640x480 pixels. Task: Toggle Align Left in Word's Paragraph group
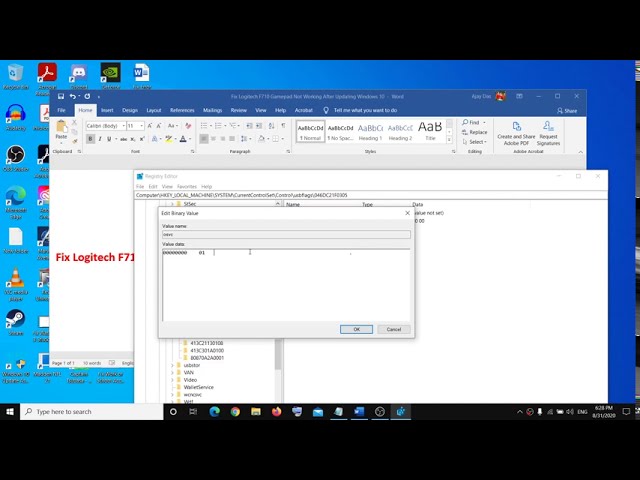(x=204, y=139)
